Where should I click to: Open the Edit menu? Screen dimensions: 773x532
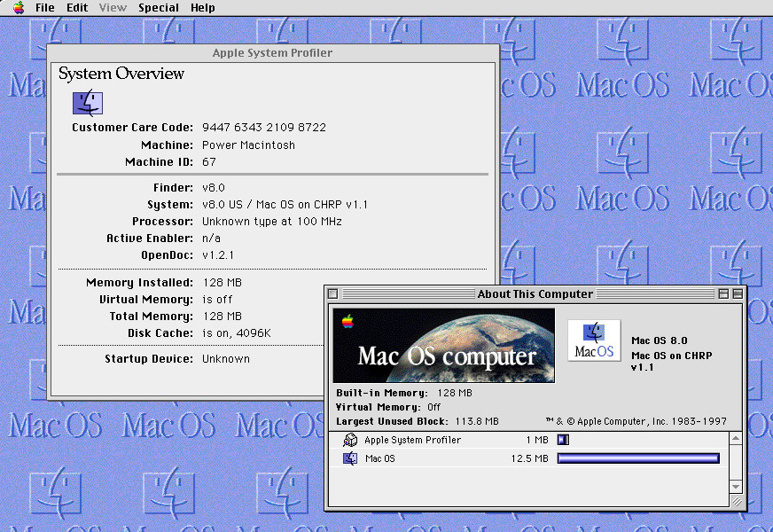click(x=77, y=8)
